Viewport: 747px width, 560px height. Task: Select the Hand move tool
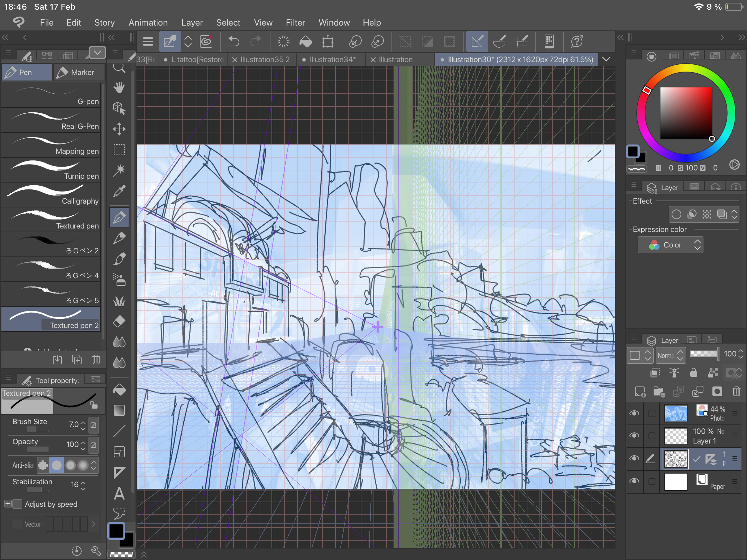119,87
